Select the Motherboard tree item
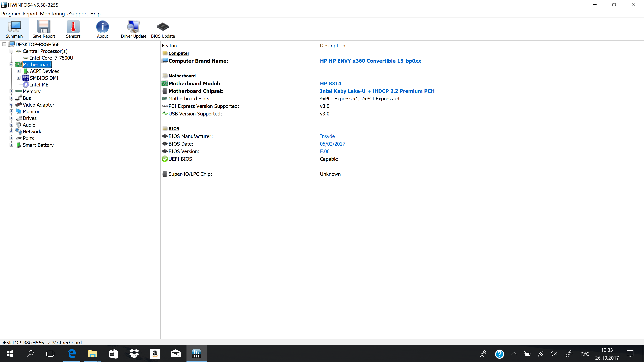The image size is (644, 362). [x=37, y=65]
